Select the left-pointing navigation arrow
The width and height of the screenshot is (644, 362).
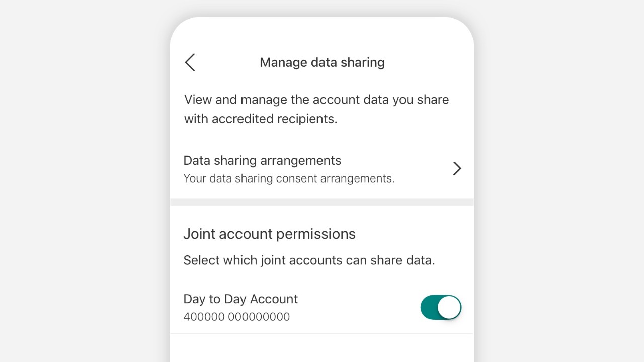click(x=189, y=62)
